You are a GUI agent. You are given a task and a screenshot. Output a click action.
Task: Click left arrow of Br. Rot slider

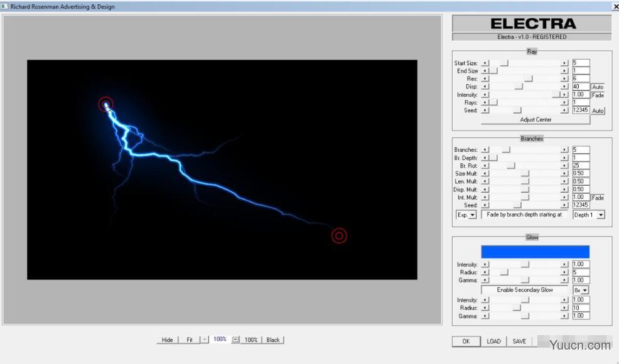pyautogui.click(x=485, y=166)
